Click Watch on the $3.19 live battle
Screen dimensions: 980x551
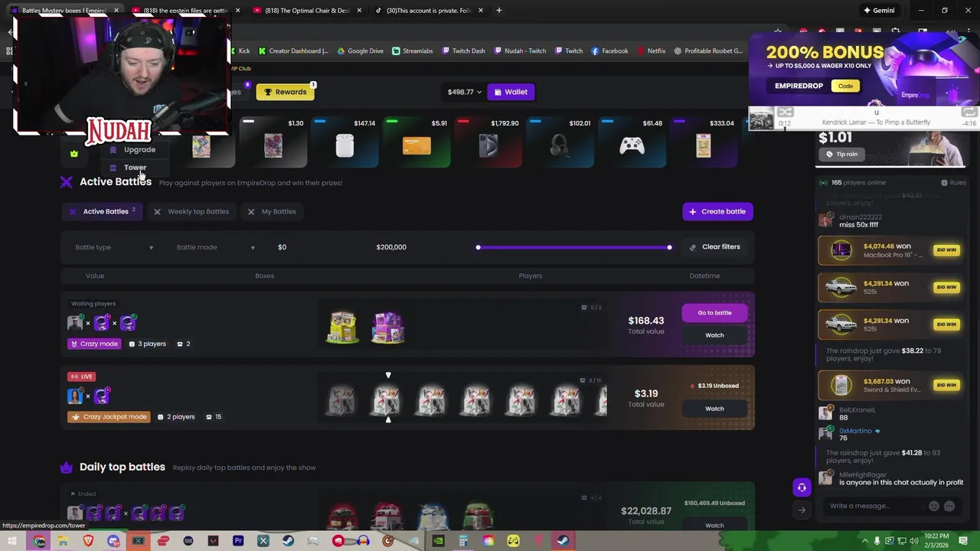(x=714, y=409)
